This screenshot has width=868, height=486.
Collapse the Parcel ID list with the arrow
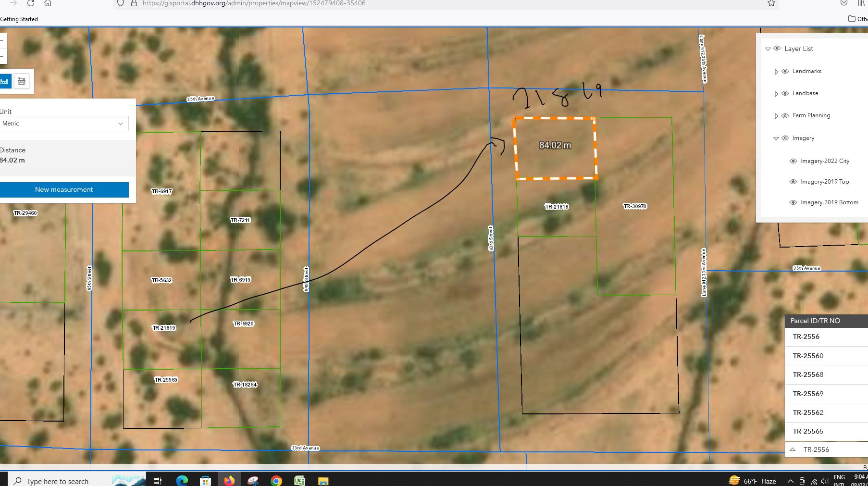[x=793, y=449]
